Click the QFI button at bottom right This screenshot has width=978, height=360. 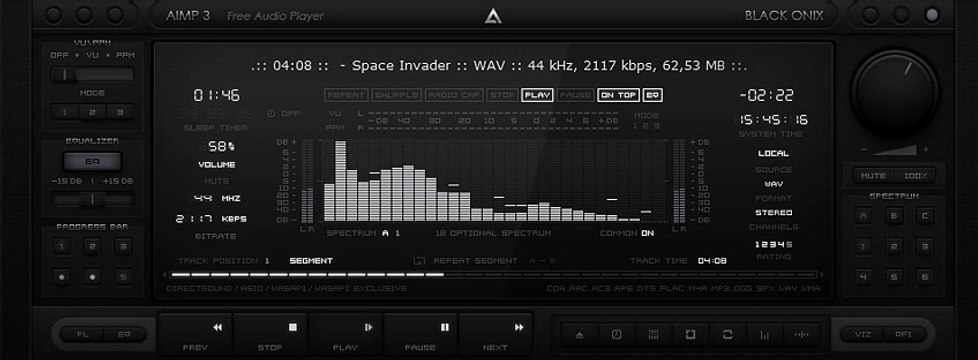click(x=903, y=334)
